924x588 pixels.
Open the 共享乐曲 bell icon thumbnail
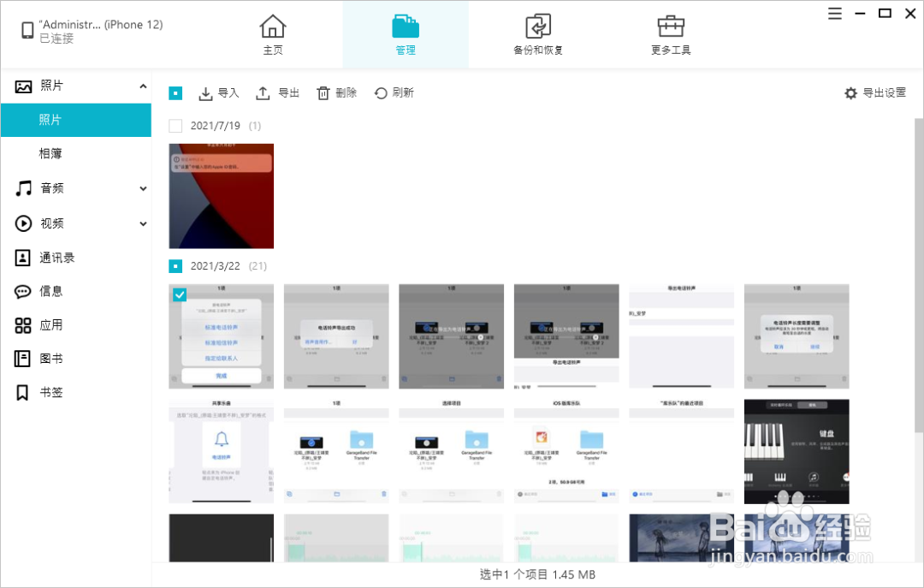point(221,452)
